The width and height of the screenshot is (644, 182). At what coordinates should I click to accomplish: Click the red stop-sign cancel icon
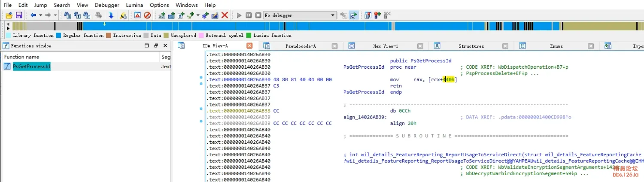click(147, 15)
